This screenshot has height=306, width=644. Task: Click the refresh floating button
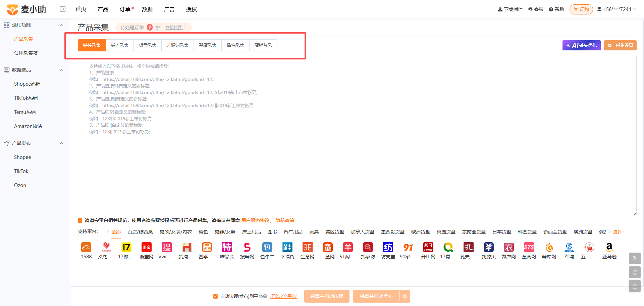(x=635, y=272)
